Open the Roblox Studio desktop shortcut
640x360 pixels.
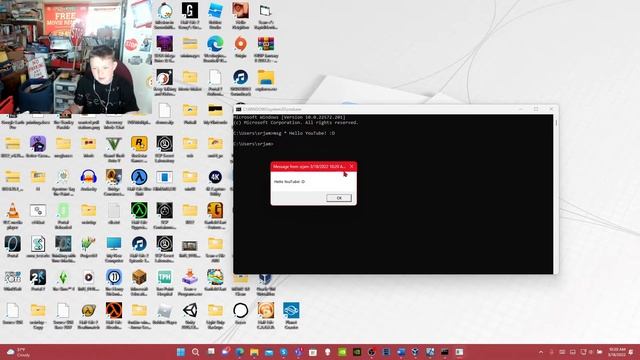[x=215, y=16]
